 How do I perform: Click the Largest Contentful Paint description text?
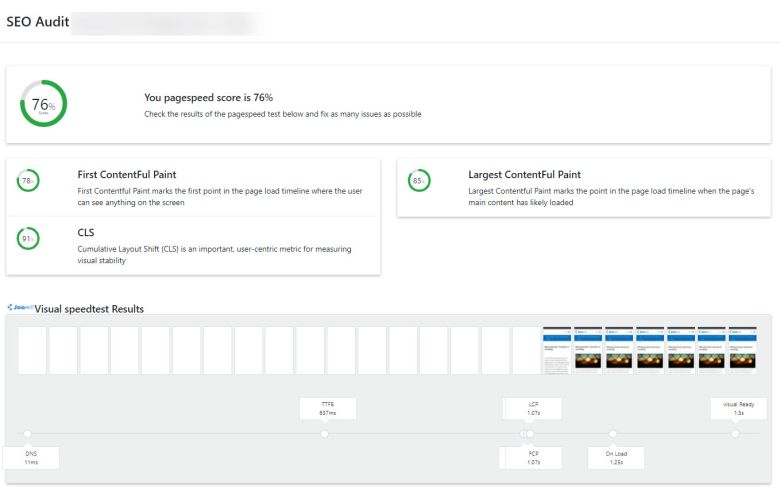[x=611, y=197]
